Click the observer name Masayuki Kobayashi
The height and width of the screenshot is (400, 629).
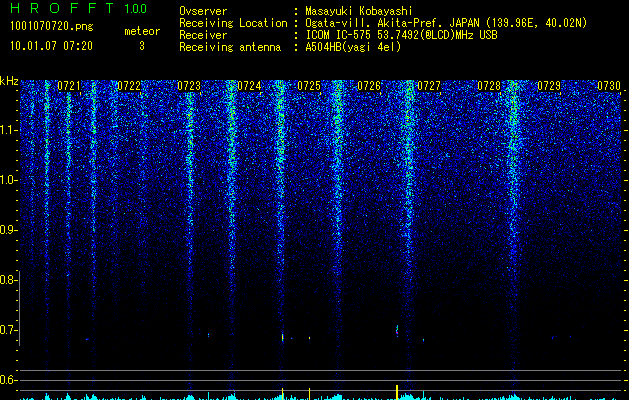359,11
